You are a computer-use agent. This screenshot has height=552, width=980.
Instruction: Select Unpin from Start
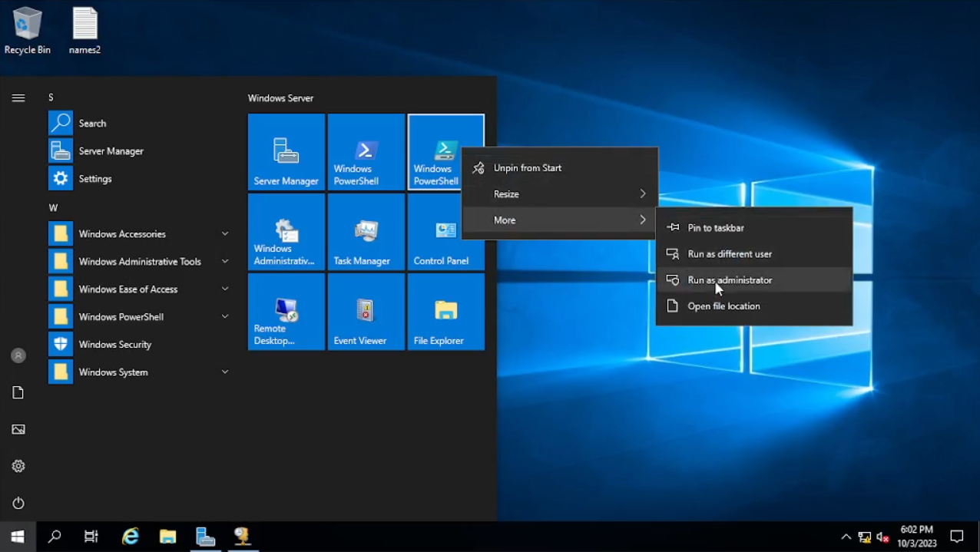click(x=528, y=168)
